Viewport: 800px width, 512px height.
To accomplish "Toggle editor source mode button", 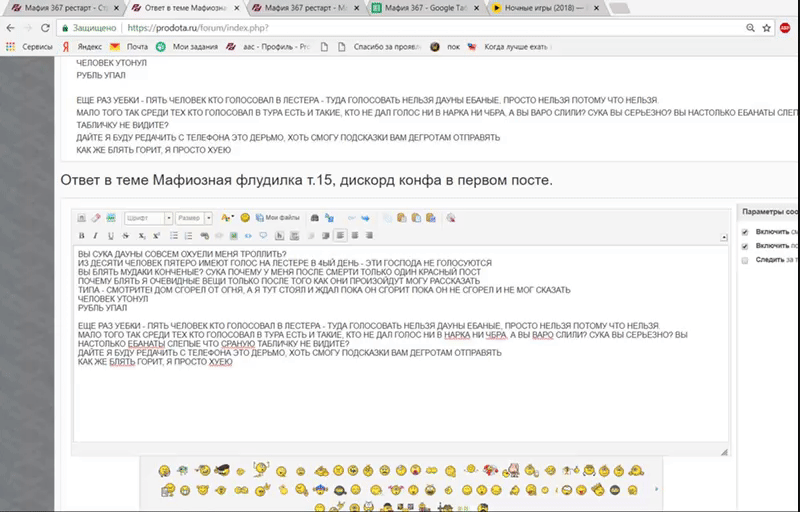I will click(x=81, y=218).
